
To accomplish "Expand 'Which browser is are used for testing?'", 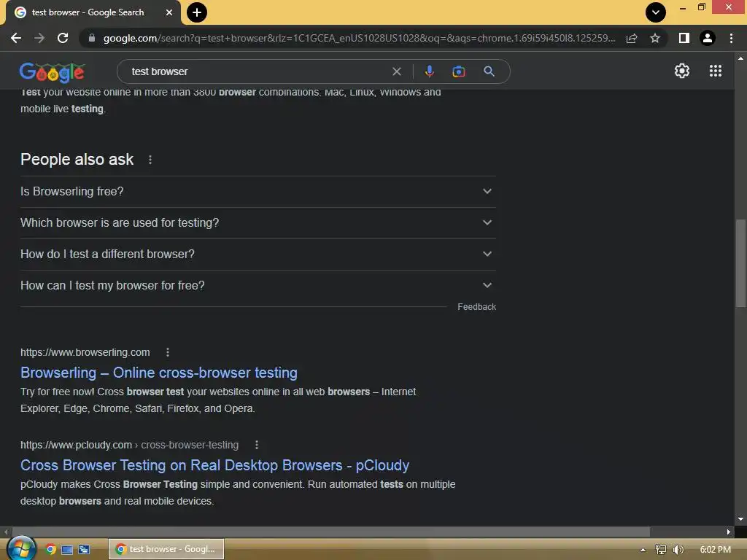I will click(258, 223).
